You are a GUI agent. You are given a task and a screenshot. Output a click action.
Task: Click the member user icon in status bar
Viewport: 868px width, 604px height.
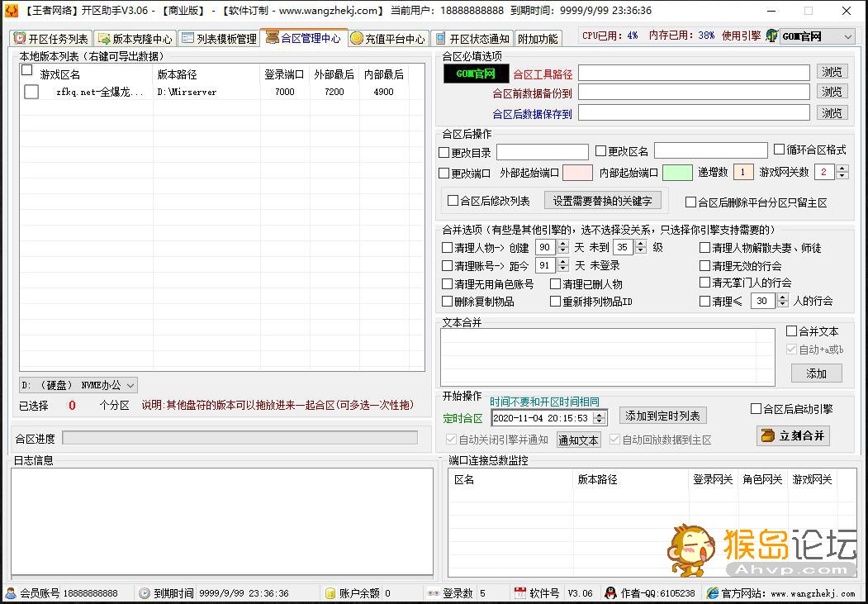tap(11, 593)
